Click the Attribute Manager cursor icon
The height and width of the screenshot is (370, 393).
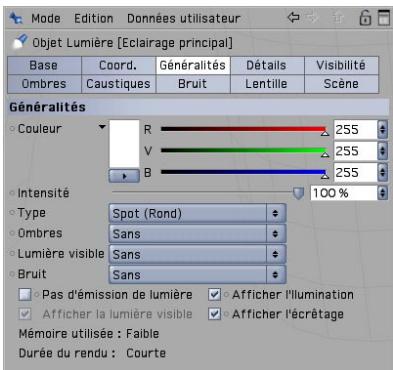point(16,18)
